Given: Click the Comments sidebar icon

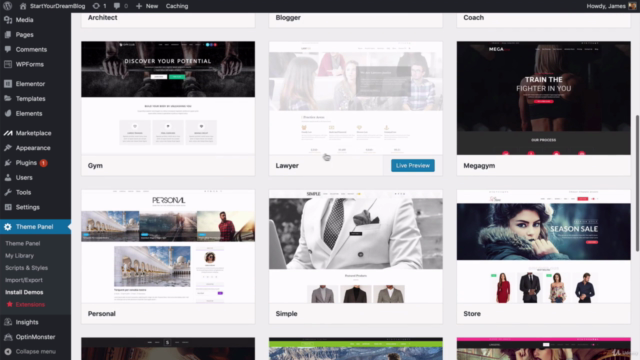Looking at the screenshot, I should 8,49.
